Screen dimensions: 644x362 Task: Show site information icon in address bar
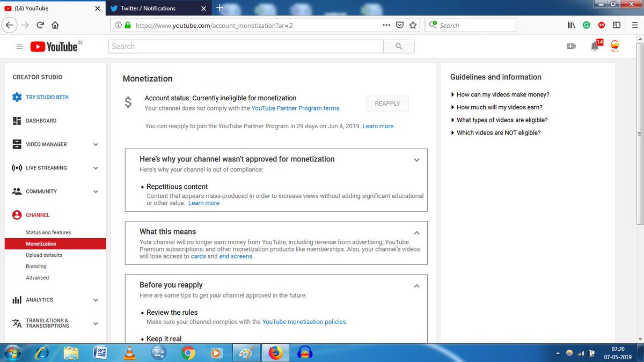coord(119,25)
